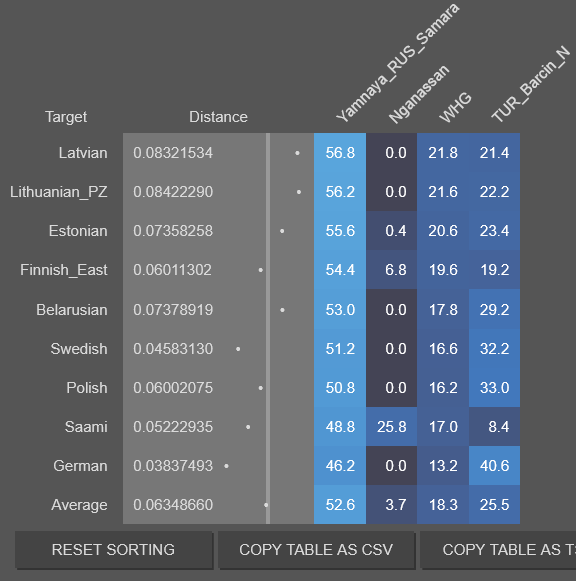The width and height of the screenshot is (576, 581).
Task: Select the Saami Nganassan cell 25.8
Action: click(392, 427)
